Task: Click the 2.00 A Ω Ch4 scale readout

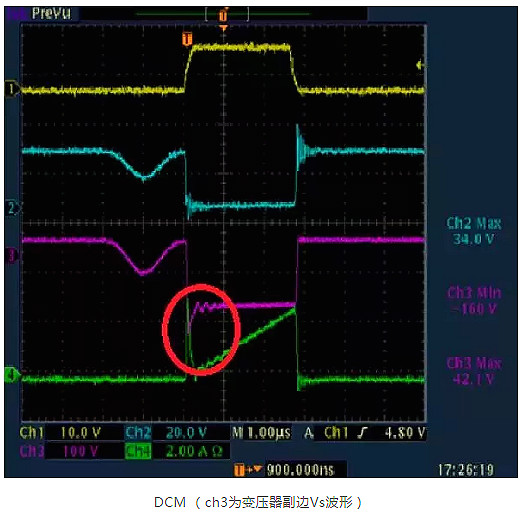Action: [x=194, y=452]
